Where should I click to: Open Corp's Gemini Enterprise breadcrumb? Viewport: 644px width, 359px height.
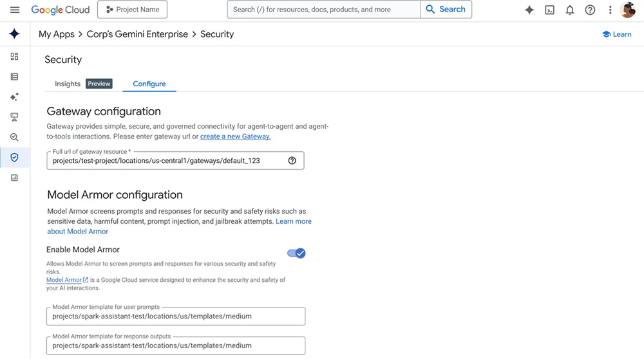(x=137, y=34)
